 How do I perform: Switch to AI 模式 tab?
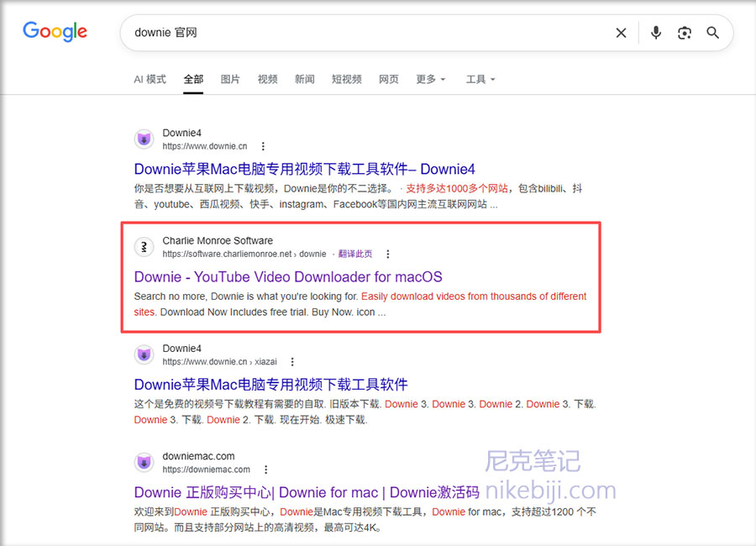[150, 79]
